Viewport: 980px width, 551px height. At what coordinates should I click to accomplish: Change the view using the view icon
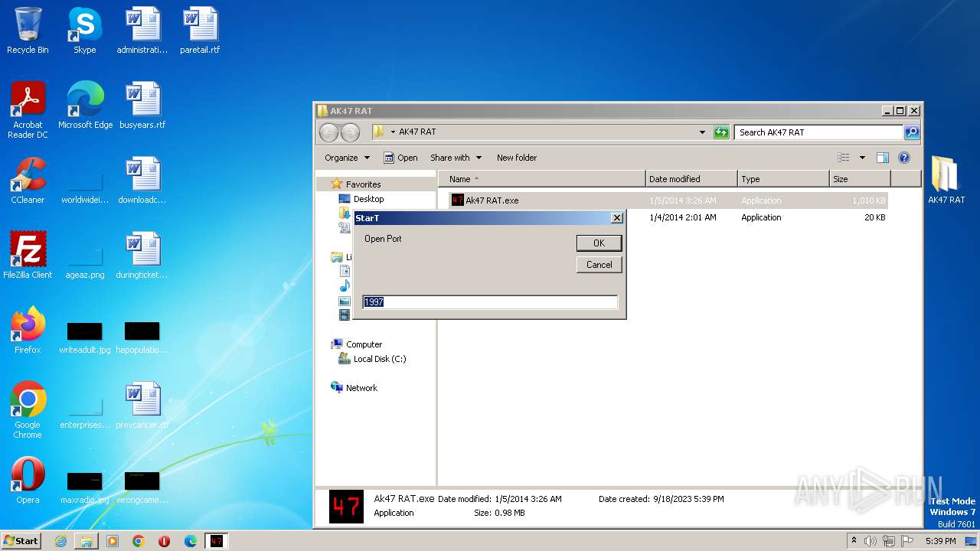844,158
